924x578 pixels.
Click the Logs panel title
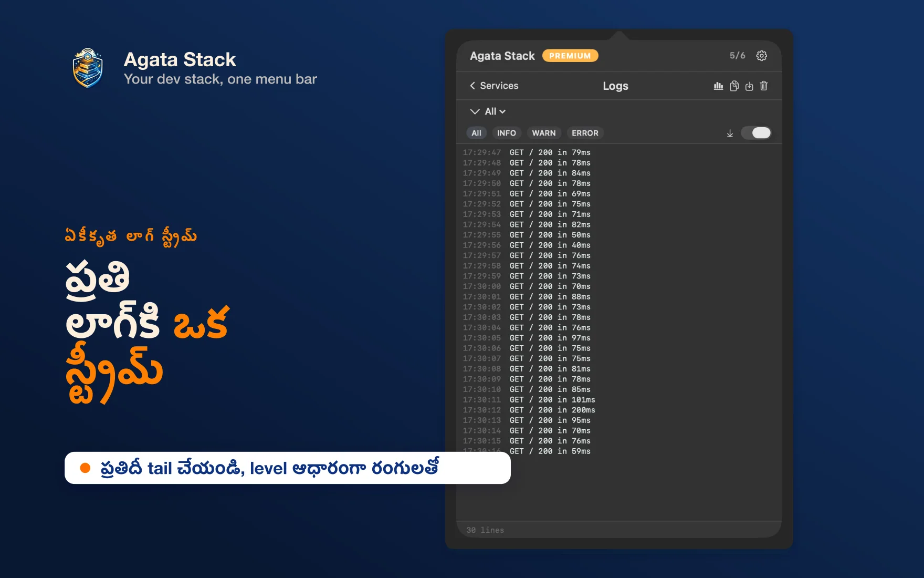(x=615, y=86)
